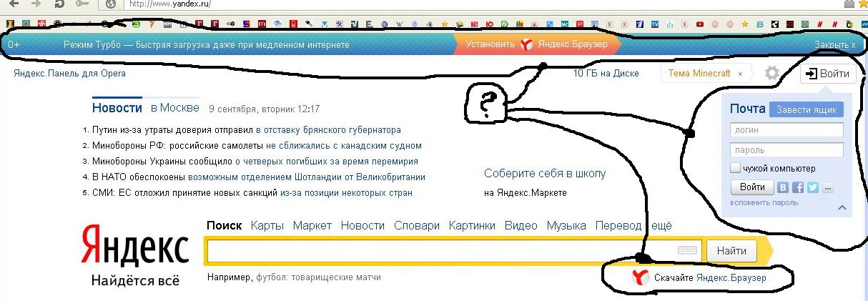Open the Новости tab above search
Viewport: 868px width, 301px height.
363,225
